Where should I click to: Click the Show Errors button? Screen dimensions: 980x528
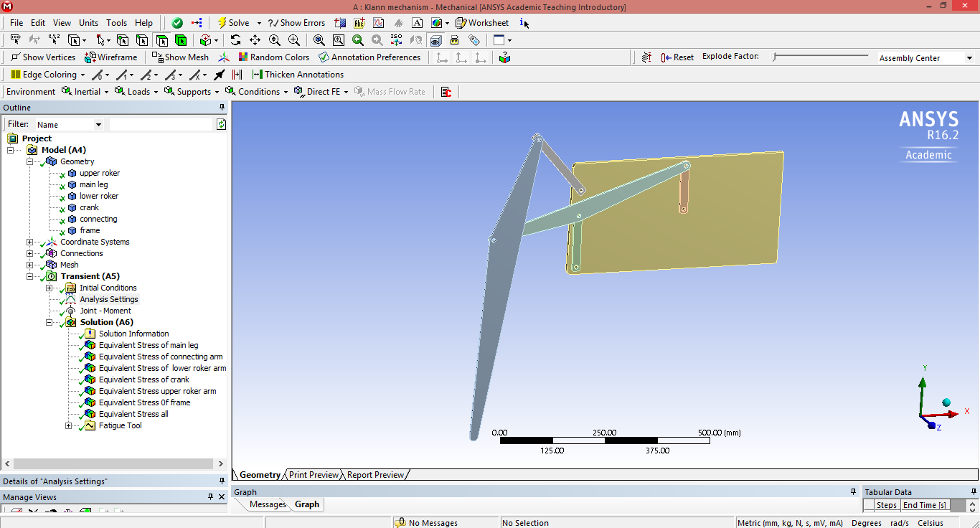coord(296,23)
